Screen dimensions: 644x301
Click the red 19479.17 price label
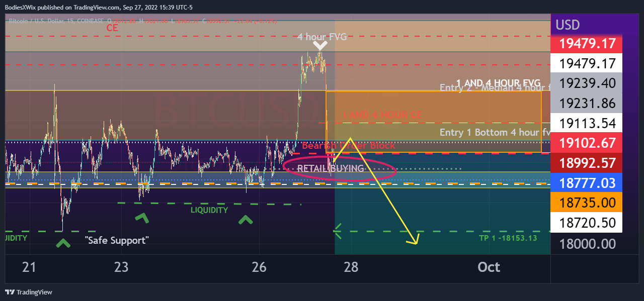click(x=587, y=44)
